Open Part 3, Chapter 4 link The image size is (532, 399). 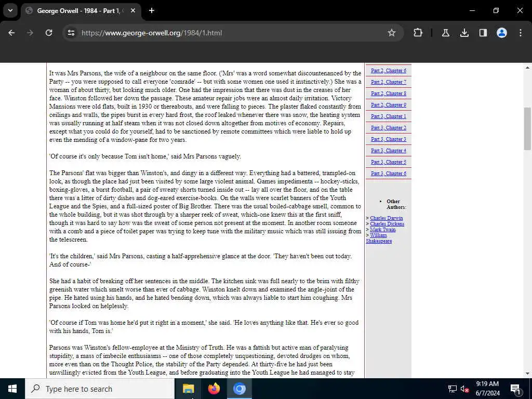(x=389, y=151)
